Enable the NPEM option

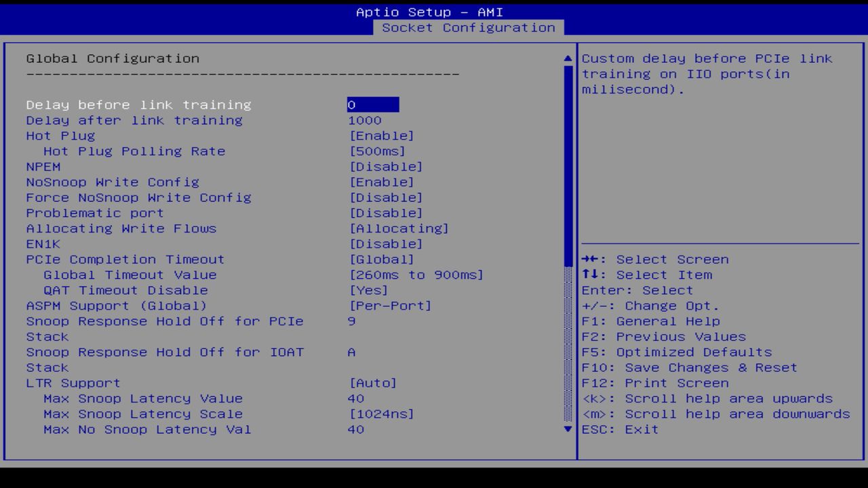click(x=387, y=166)
